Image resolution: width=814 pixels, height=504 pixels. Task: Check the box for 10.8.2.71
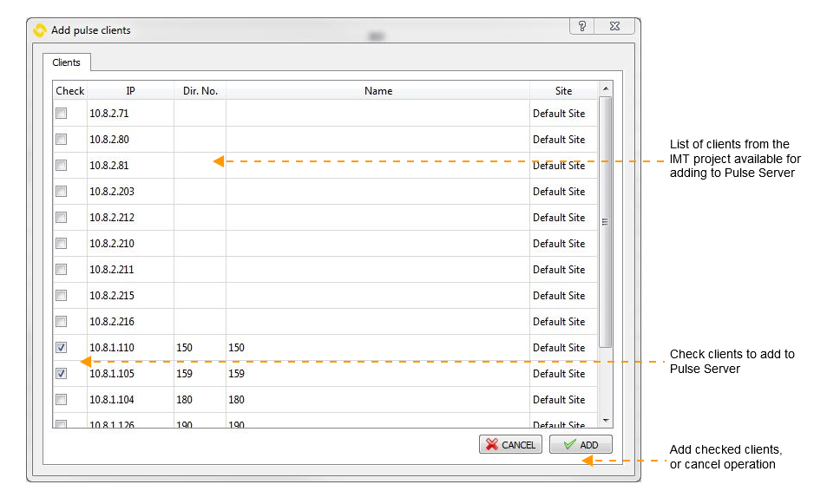[x=62, y=113]
